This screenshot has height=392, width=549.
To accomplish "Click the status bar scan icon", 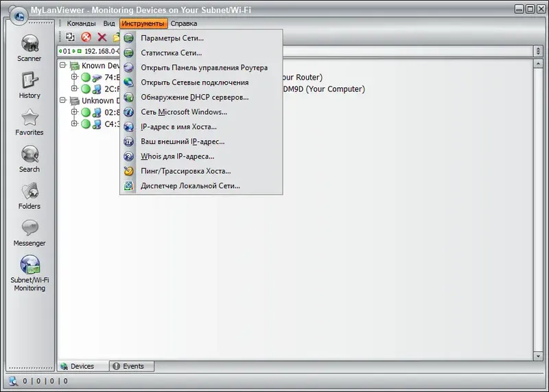I will 13,381.
